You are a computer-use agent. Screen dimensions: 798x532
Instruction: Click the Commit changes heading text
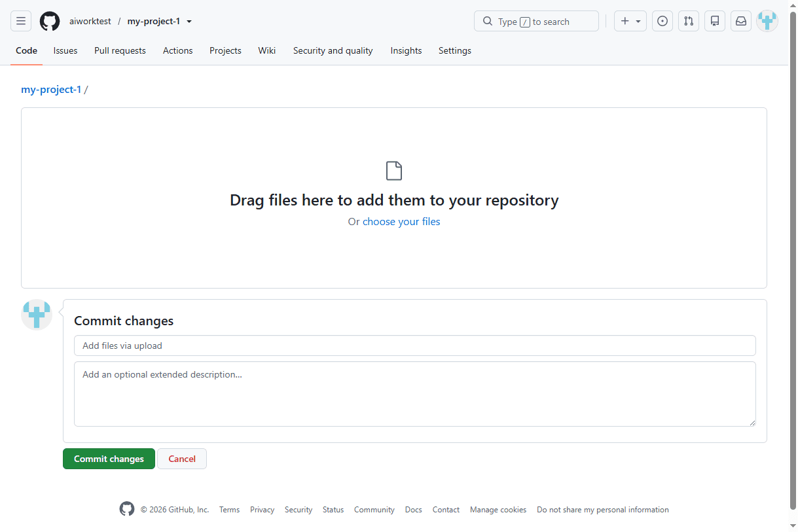pos(124,321)
